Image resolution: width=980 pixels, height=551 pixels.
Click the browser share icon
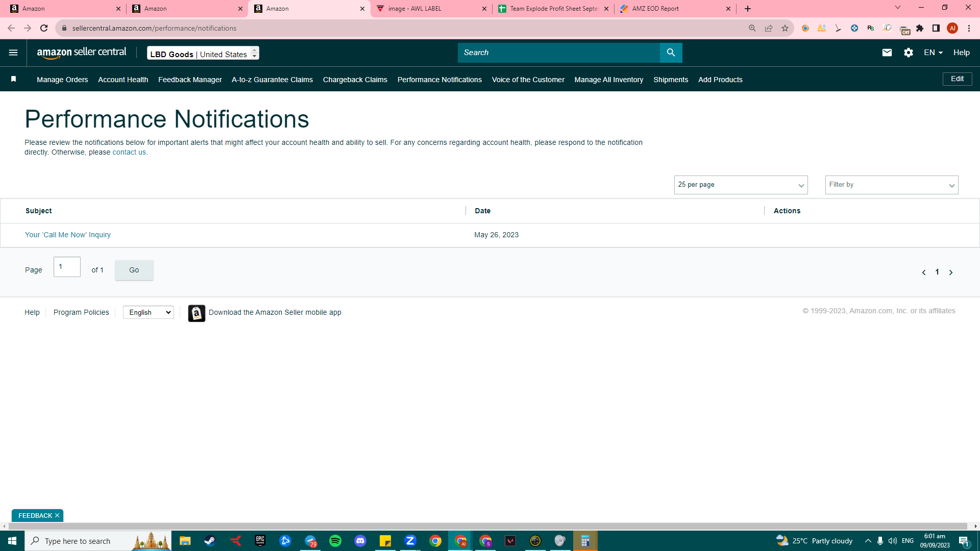(769, 28)
